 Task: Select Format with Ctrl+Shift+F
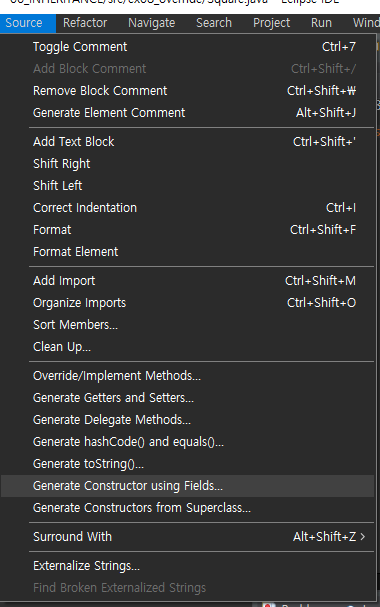pyautogui.click(x=188, y=230)
